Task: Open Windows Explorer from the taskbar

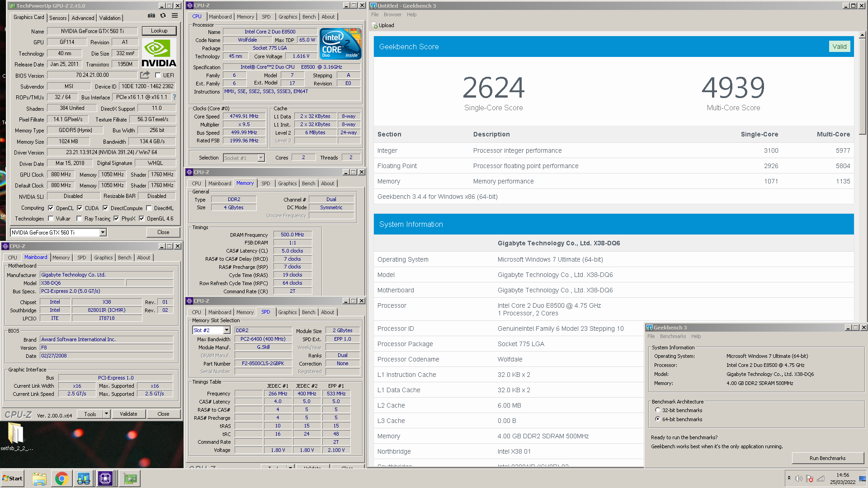Action: click(39, 479)
